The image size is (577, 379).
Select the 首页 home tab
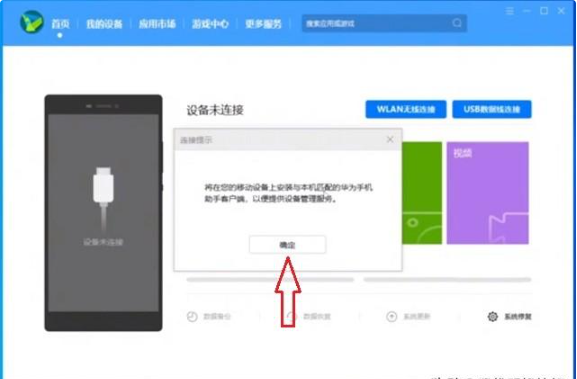point(60,24)
